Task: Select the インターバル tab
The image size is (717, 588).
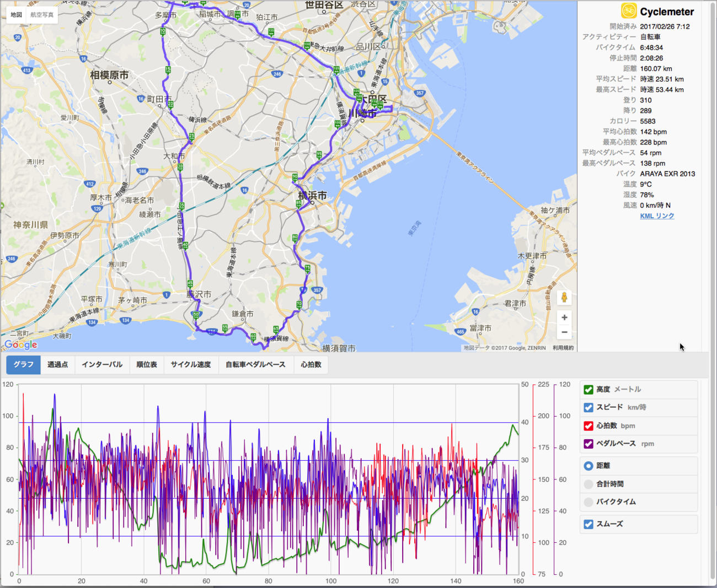Action: 102,365
